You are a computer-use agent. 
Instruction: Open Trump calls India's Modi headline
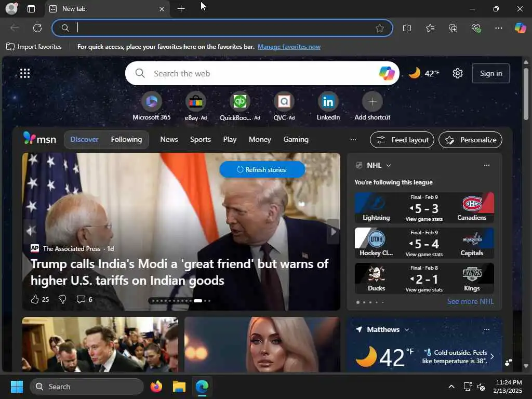[179, 272]
